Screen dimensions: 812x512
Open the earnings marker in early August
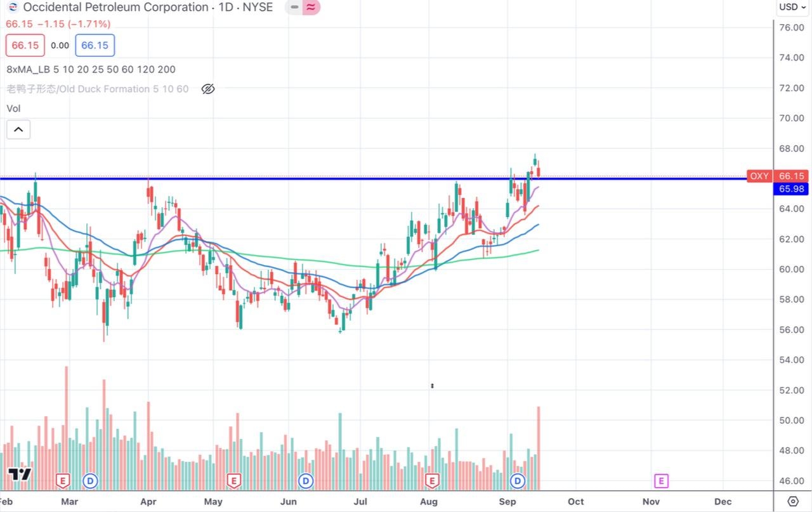(x=433, y=481)
